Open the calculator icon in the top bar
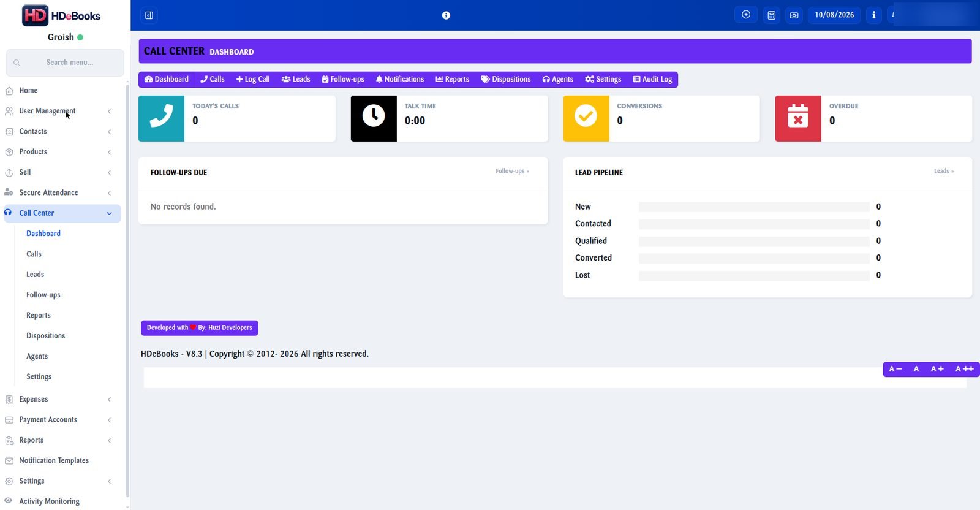 (772, 15)
